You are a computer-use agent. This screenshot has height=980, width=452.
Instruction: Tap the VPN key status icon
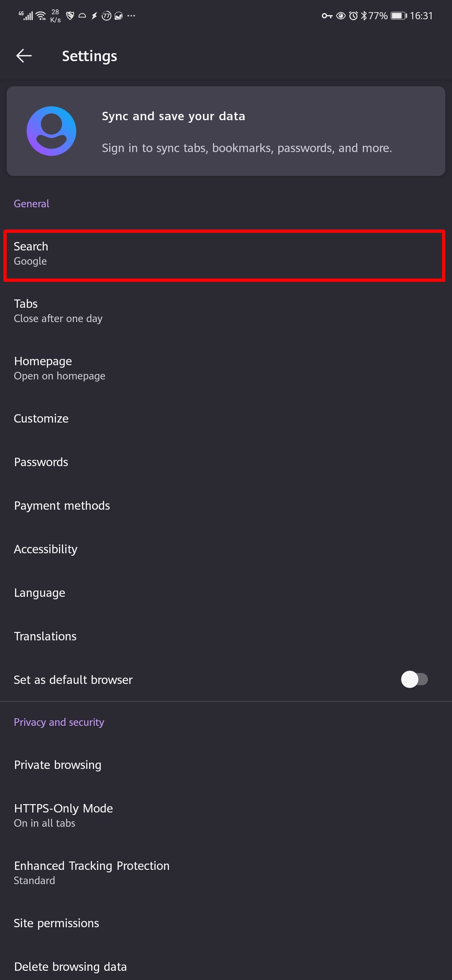click(327, 16)
